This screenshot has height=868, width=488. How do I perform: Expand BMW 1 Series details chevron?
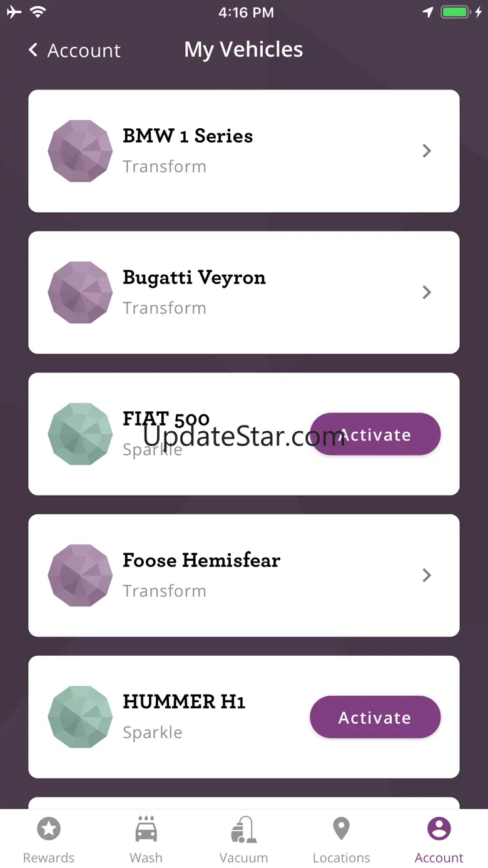point(427,151)
